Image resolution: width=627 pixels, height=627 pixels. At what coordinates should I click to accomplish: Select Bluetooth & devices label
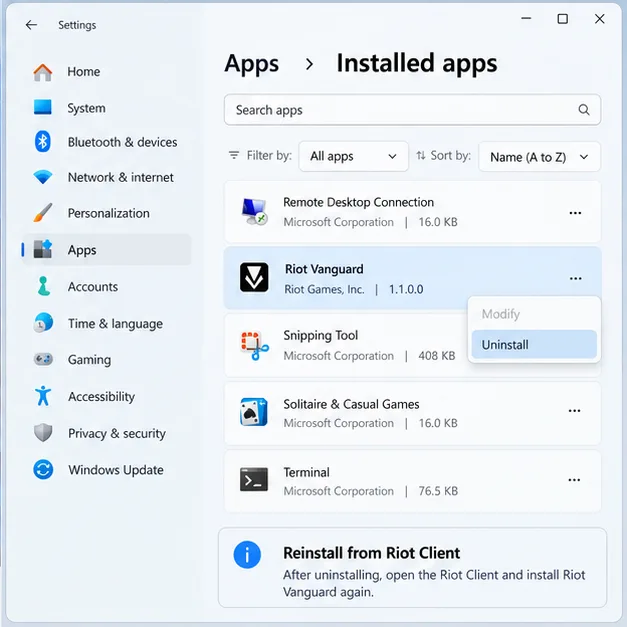pos(122,142)
